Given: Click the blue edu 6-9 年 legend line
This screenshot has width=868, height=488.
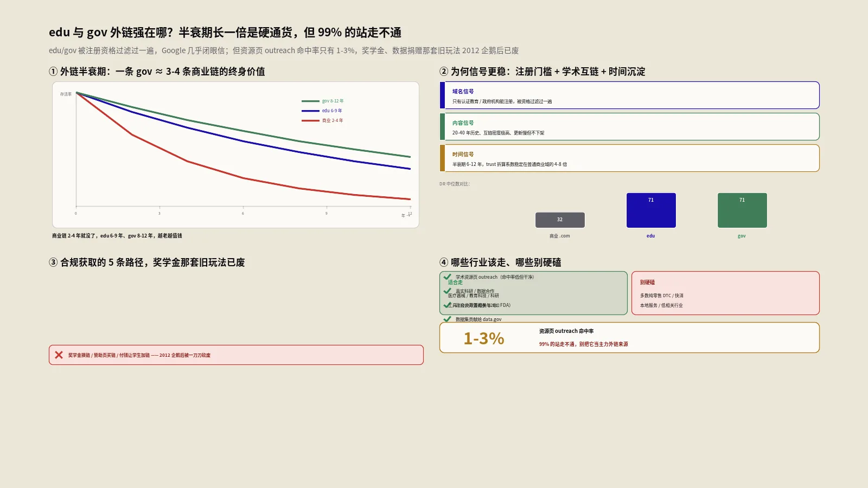Looking at the screenshot, I should point(310,111).
